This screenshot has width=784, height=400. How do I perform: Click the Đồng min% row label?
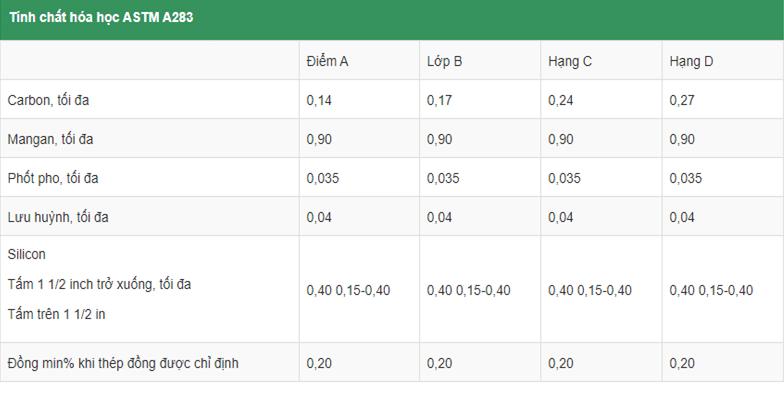point(123,364)
